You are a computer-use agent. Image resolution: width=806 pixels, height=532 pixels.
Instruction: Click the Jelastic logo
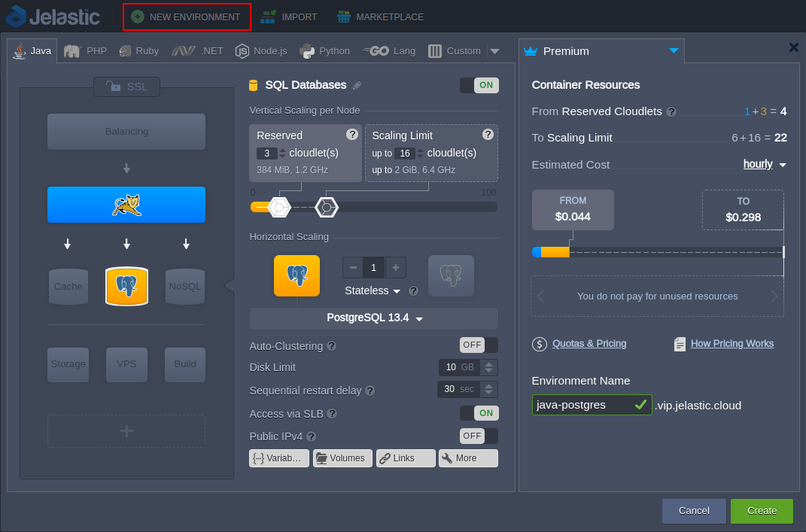[53, 17]
